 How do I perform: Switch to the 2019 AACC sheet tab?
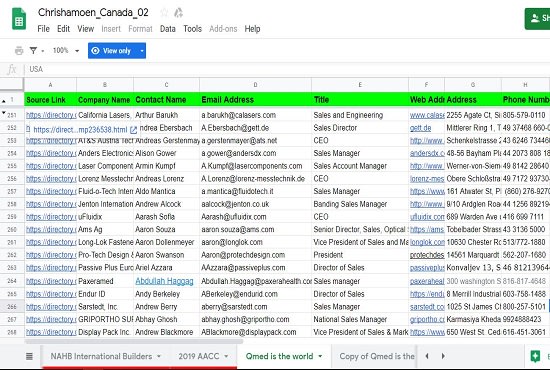pyautogui.click(x=199, y=356)
